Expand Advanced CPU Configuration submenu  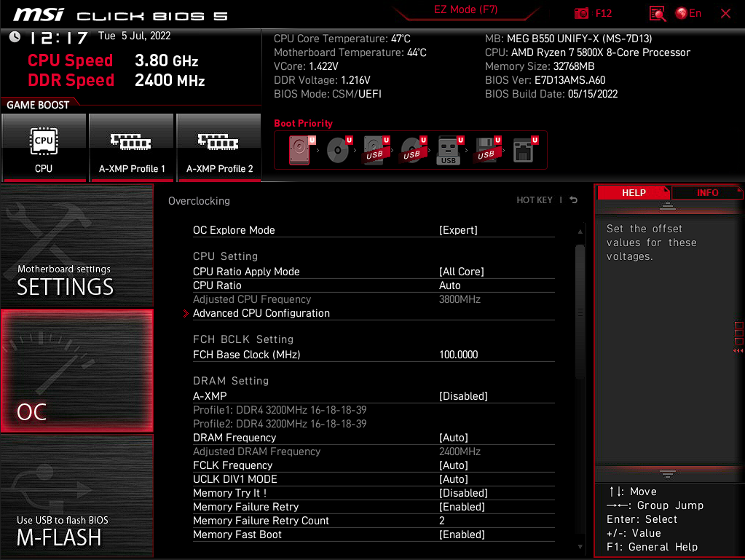374,313
